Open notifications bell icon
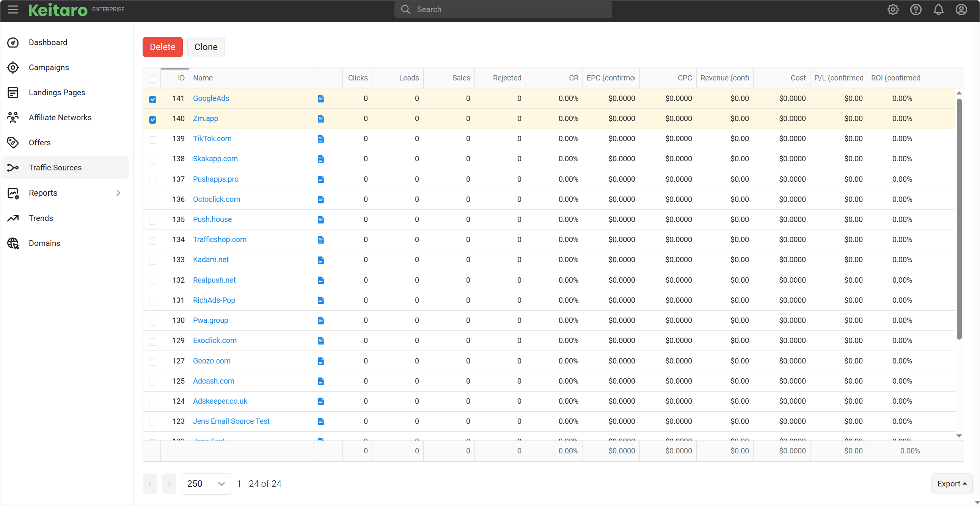This screenshot has width=980, height=505. (x=939, y=9)
